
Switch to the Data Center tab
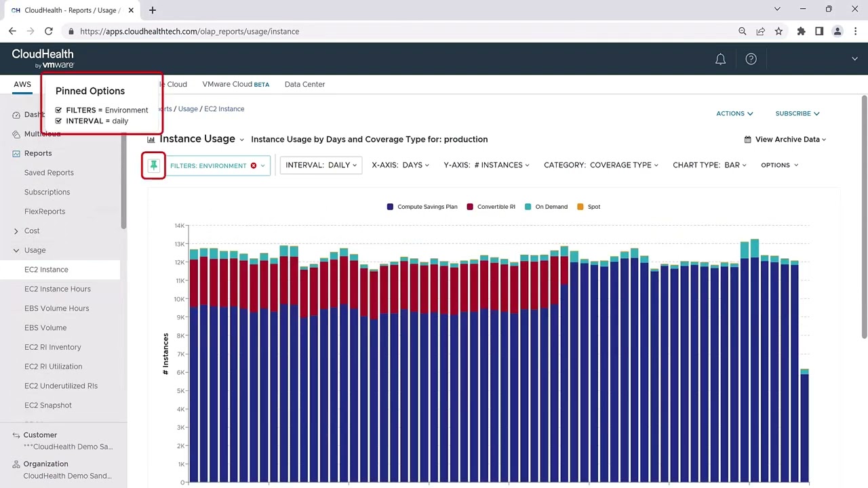(304, 85)
